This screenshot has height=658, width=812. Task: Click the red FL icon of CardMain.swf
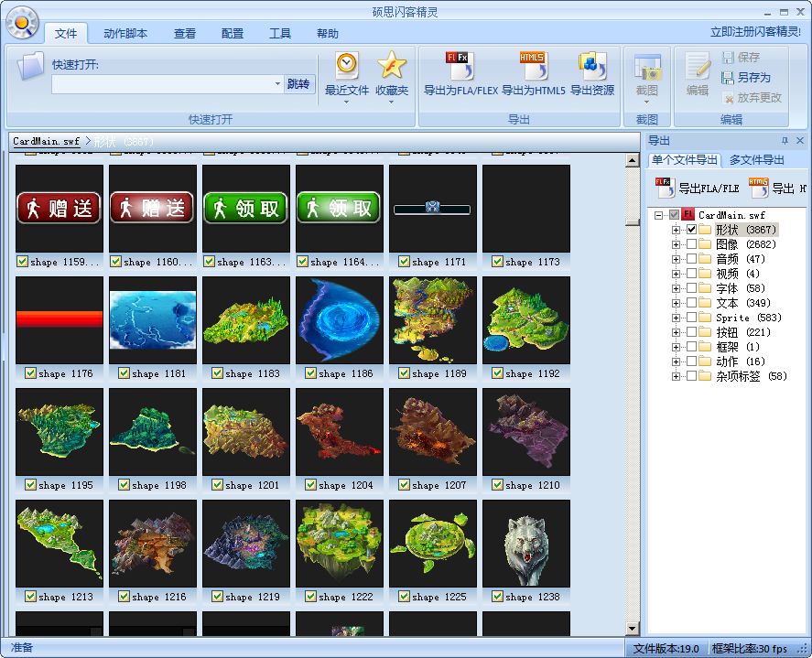coord(687,214)
